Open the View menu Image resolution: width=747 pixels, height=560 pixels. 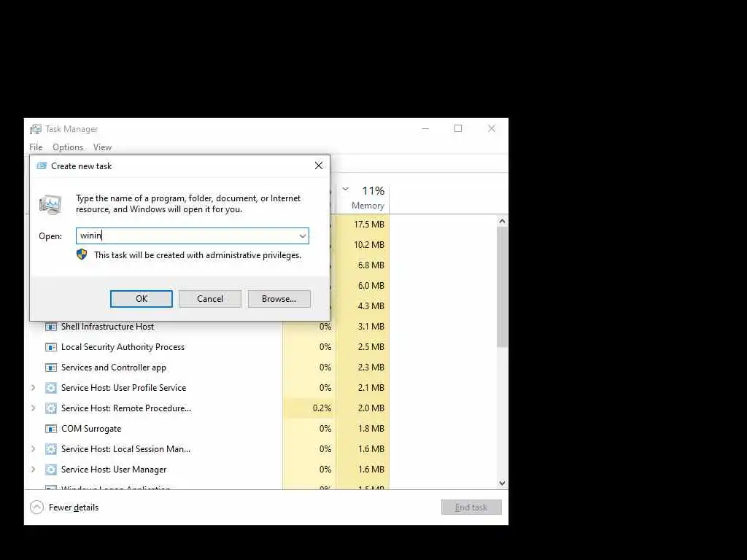[x=102, y=147]
